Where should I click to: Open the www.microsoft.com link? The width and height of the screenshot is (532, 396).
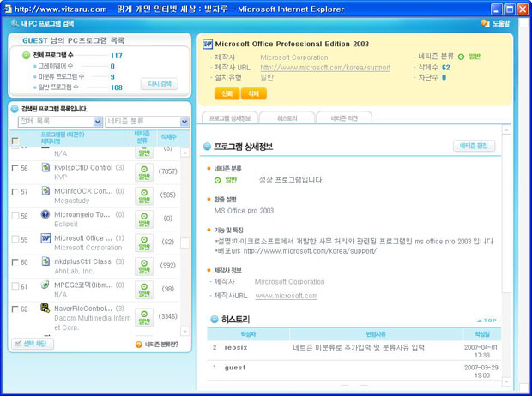pyautogui.click(x=287, y=296)
